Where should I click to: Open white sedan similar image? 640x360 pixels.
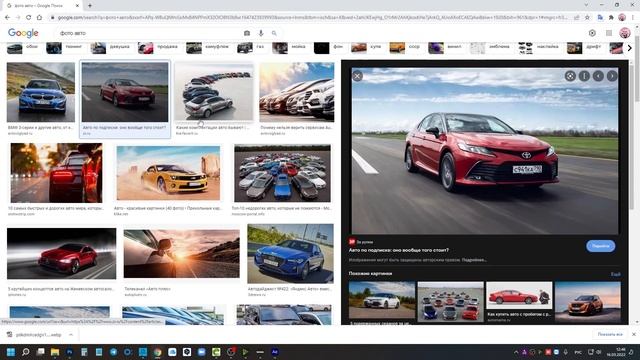[x=382, y=300]
